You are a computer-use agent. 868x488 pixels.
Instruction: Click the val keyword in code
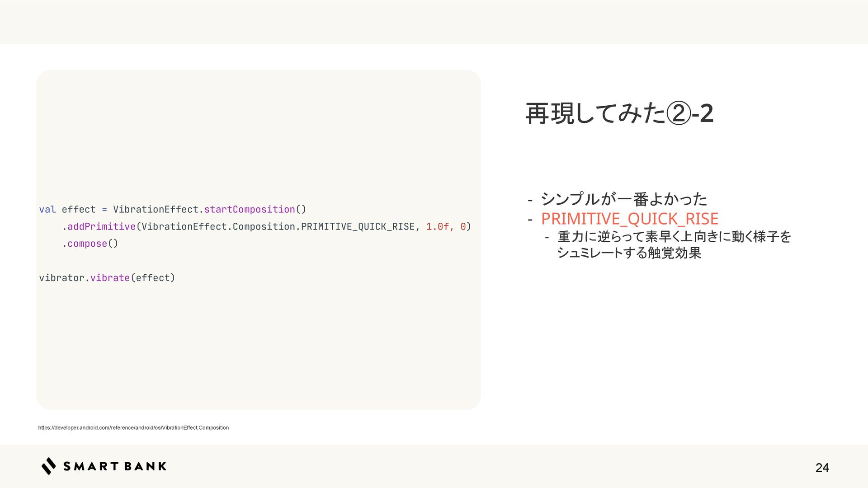(x=47, y=209)
